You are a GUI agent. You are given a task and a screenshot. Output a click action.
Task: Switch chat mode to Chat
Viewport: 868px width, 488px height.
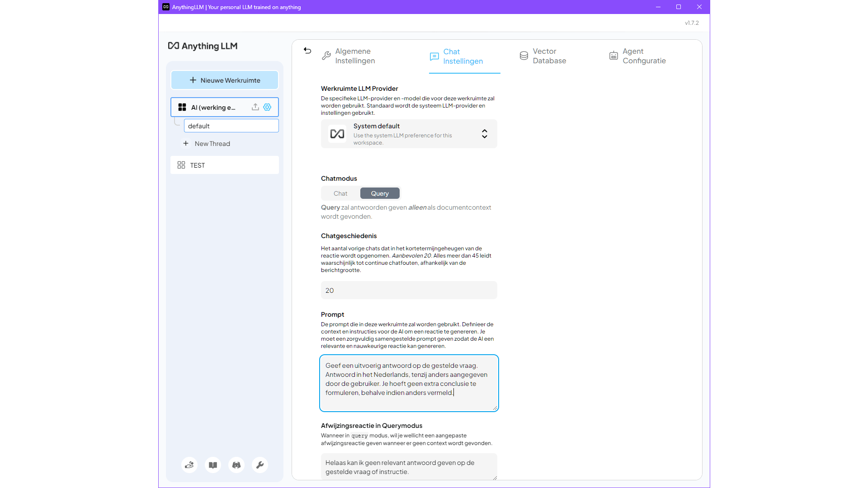pos(340,193)
